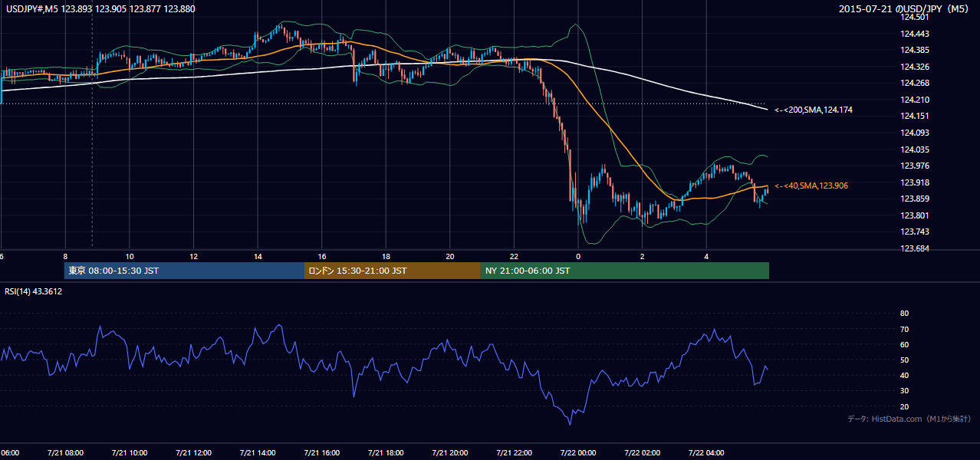Click the ロンドン 15:30-21:00 JST session bar
This screenshot has height=460, width=980.
coord(393,271)
